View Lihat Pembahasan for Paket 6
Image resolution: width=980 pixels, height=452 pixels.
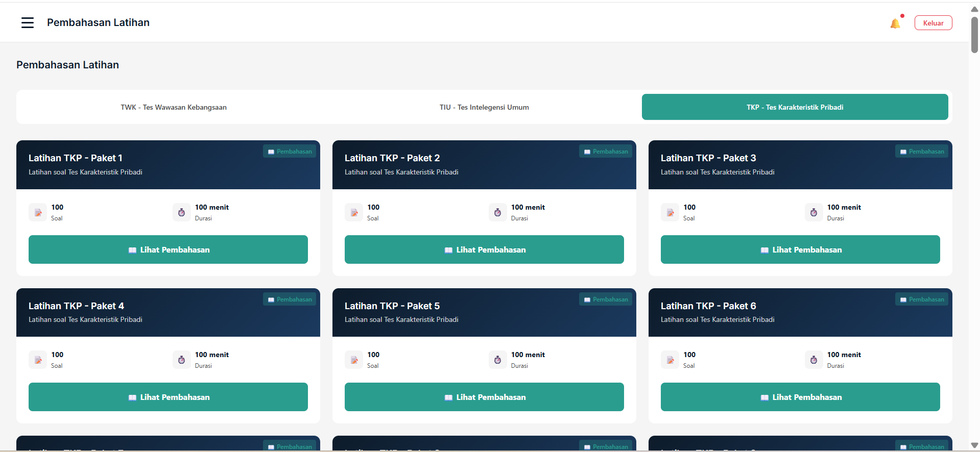pyautogui.click(x=800, y=397)
